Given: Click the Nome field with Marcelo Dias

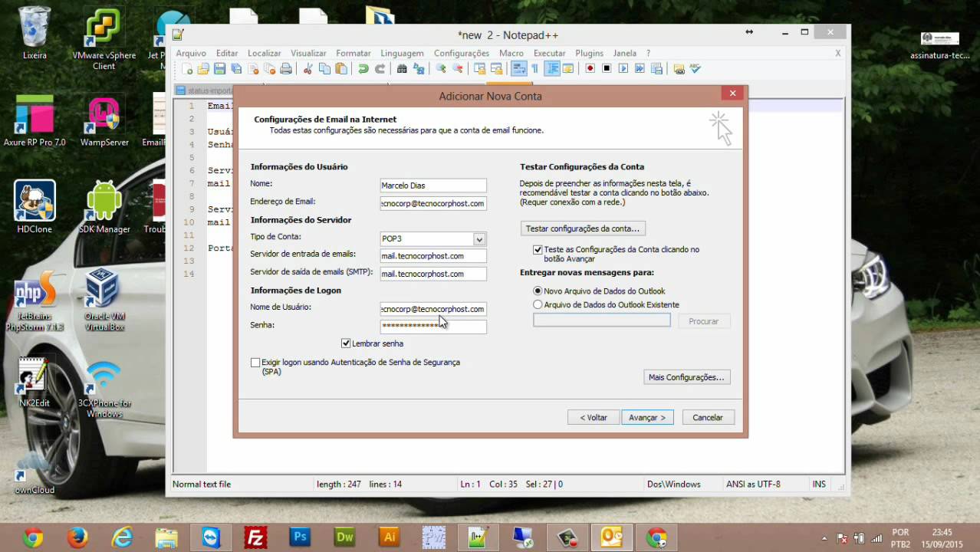Looking at the screenshot, I should click(433, 186).
